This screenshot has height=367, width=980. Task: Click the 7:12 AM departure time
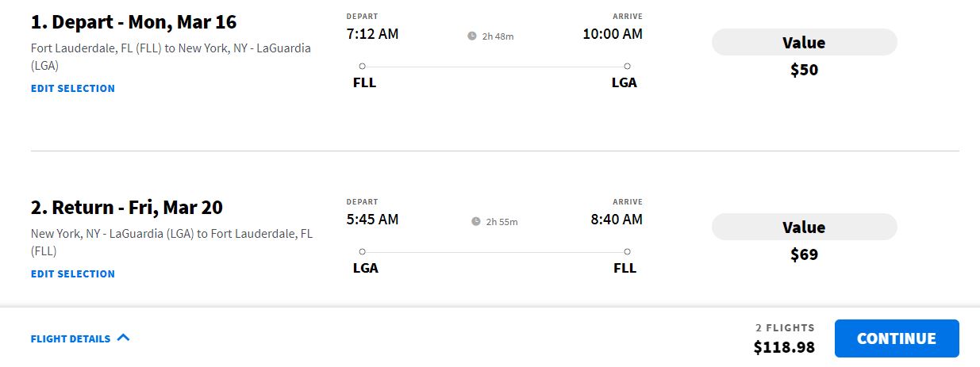pyautogui.click(x=373, y=34)
